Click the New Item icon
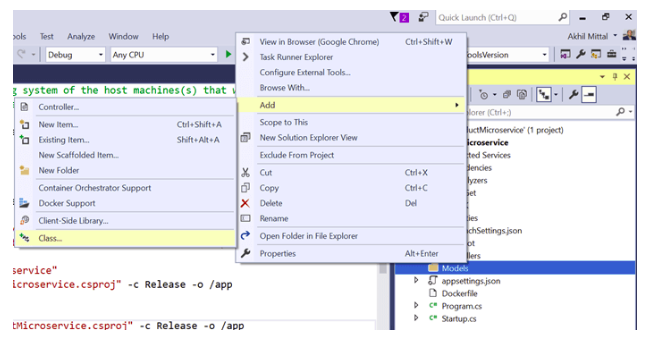This screenshot has width=651, height=361. click(24, 124)
